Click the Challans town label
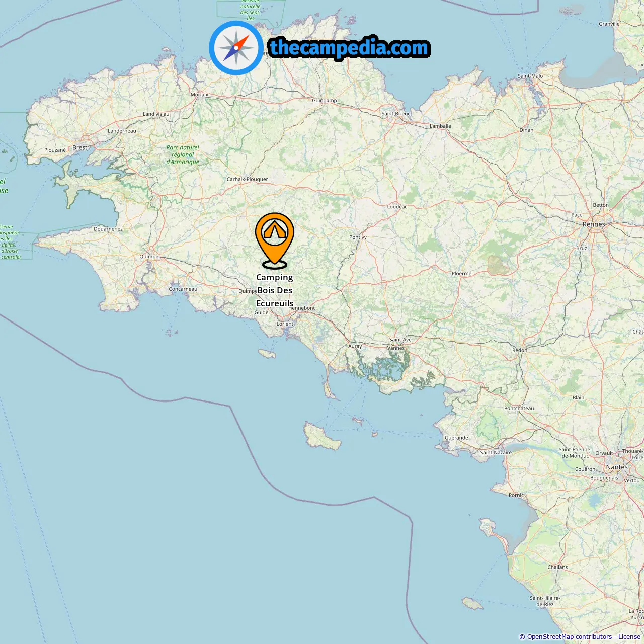644x644 pixels. pyautogui.click(x=557, y=567)
